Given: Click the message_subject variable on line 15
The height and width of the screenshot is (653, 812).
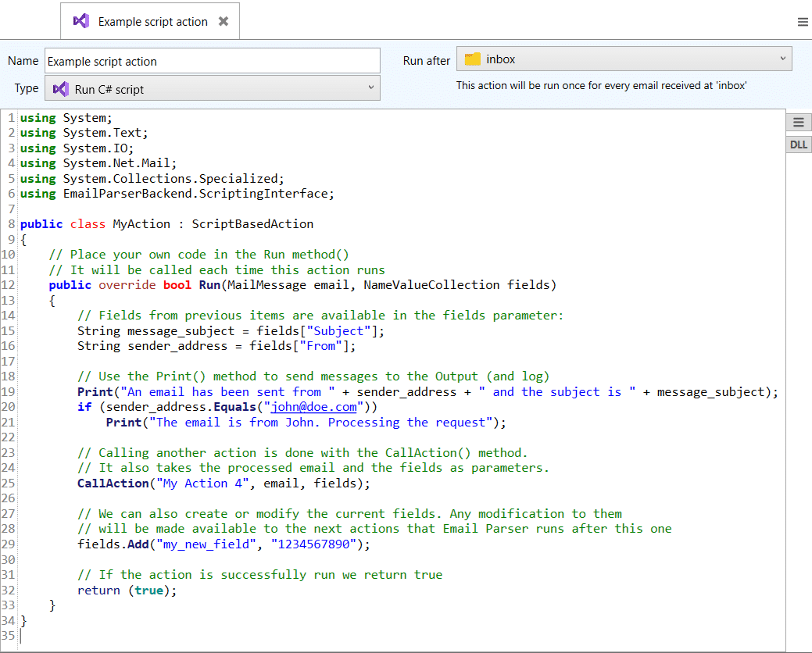Looking at the screenshot, I should [181, 331].
